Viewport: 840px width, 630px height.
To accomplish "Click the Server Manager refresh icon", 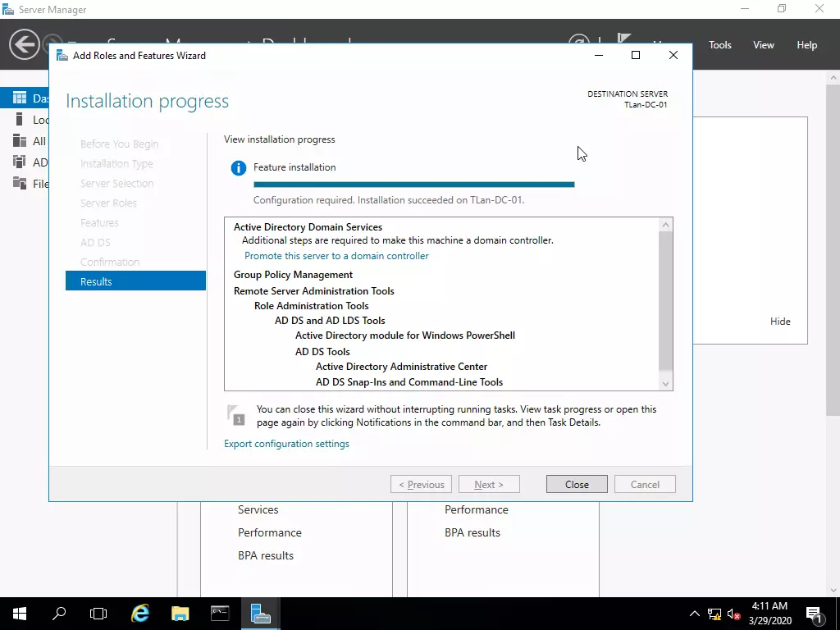I will point(578,39).
